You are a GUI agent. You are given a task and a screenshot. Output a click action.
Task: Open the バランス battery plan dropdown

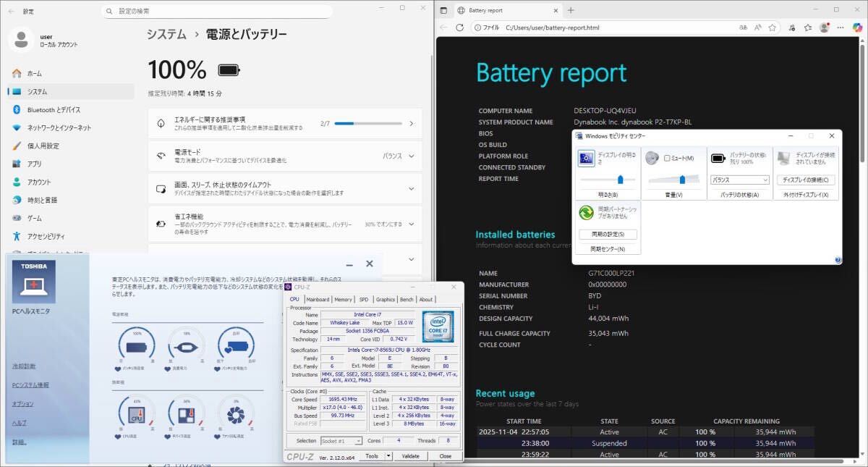pyautogui.click(x=740, y=180)
